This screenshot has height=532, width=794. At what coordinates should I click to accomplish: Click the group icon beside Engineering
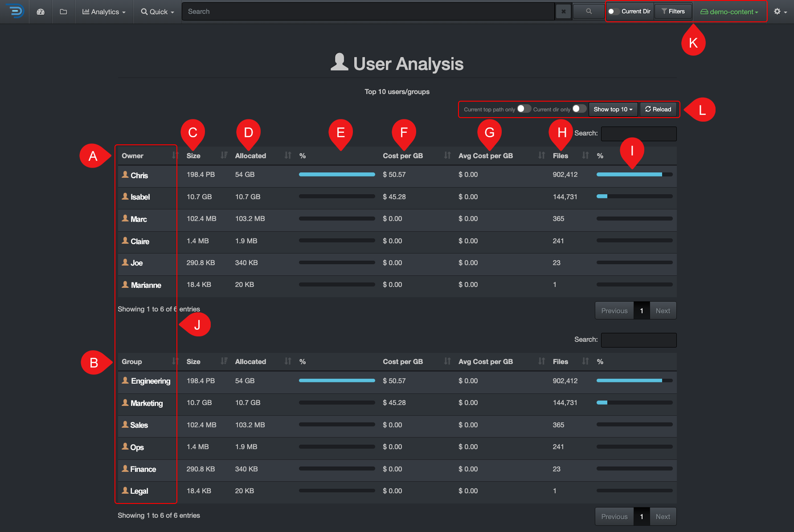point(125,381)
